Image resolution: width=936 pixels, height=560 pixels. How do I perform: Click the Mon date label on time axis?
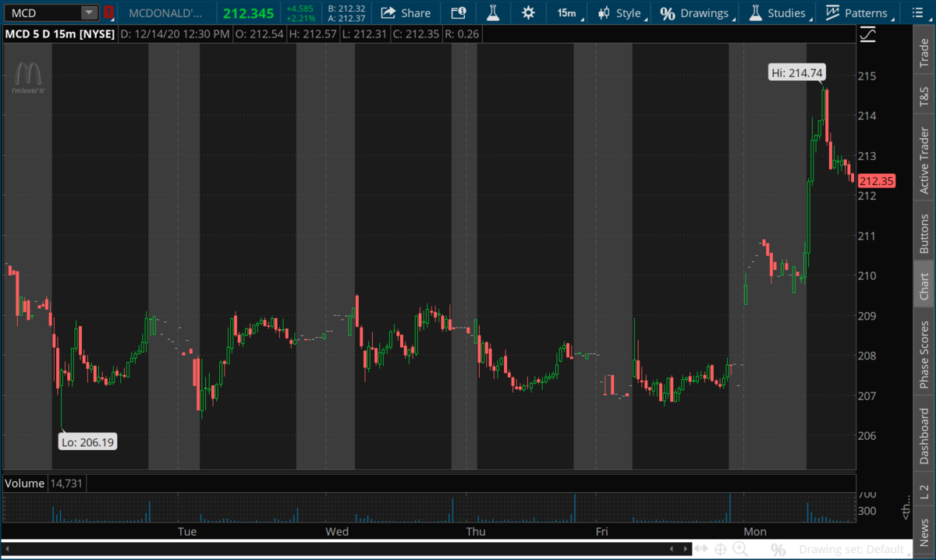pyautogui.click(x=754, y=532)
